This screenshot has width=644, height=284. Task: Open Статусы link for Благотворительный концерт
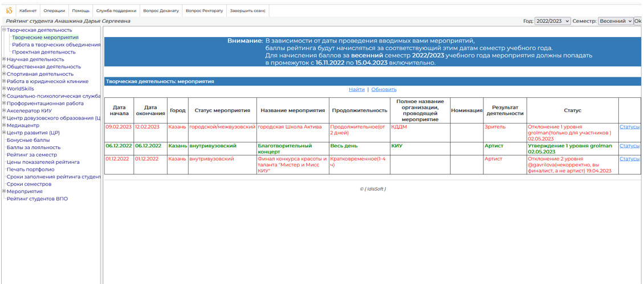[630, 146]
